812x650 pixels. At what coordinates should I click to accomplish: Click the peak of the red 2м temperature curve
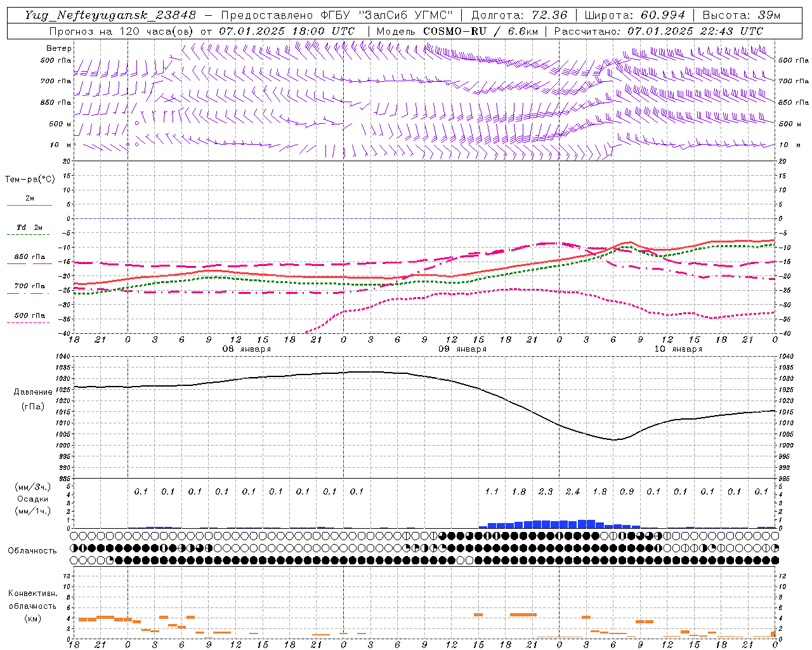point(631,242)
